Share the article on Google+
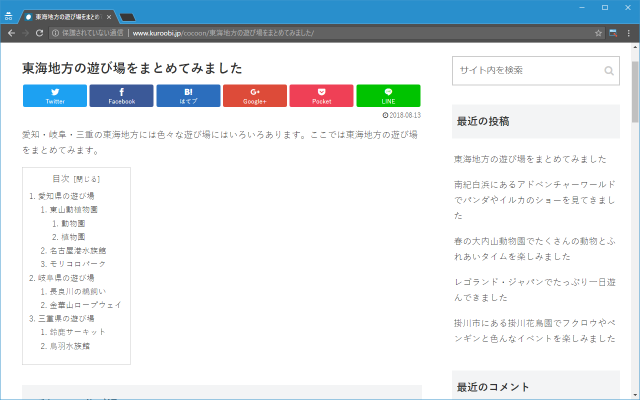This screenshot has width=640, height=400. coord(254,96)
